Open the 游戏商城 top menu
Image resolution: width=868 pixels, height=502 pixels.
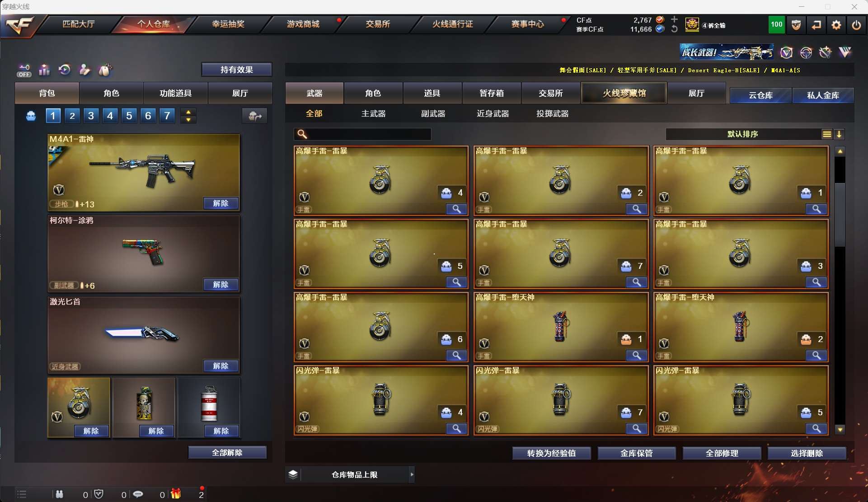(303, 24)
